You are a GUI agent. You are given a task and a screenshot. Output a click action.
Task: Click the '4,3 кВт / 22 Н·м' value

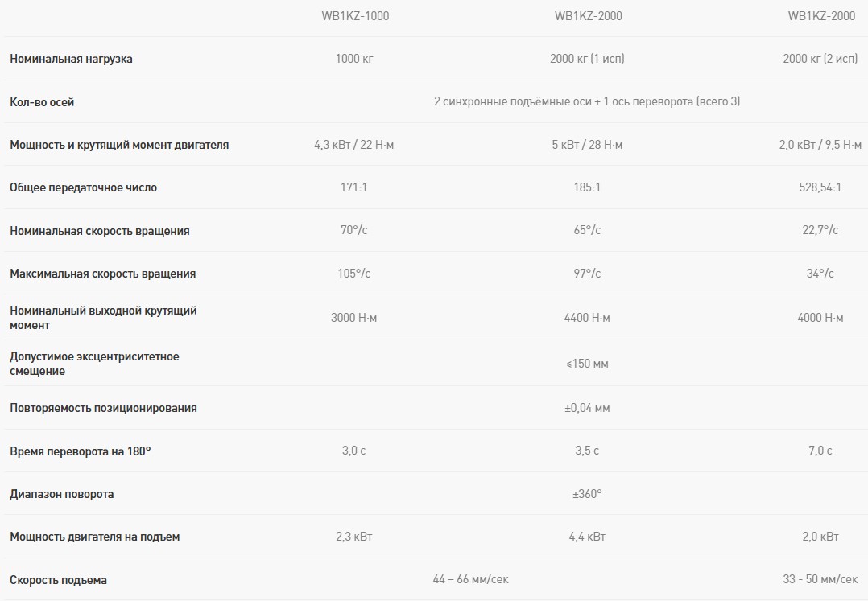pyautogui.click(x=353, y=145)
